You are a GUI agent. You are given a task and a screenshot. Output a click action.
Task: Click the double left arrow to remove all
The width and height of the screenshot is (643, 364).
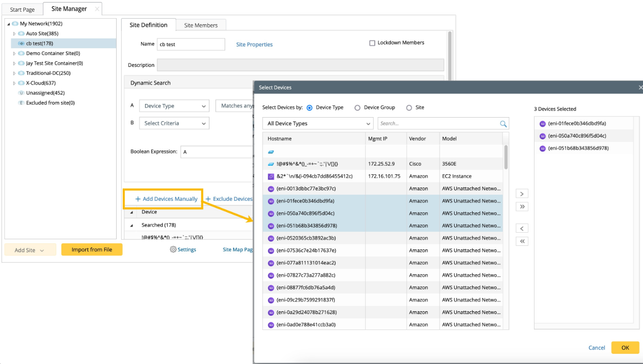[x=522, y=241]
